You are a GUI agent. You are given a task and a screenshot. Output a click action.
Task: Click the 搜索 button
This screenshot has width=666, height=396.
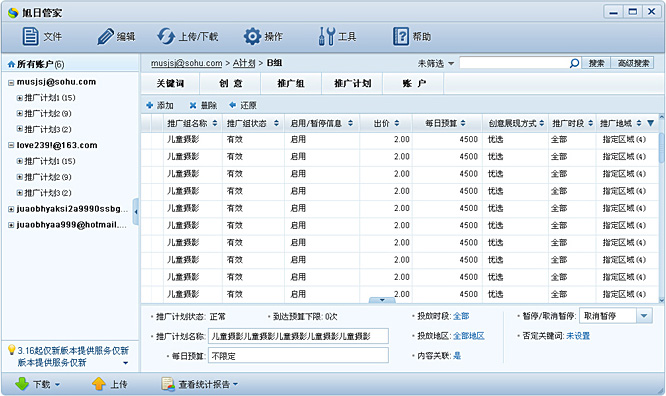(x=596, y=63)
